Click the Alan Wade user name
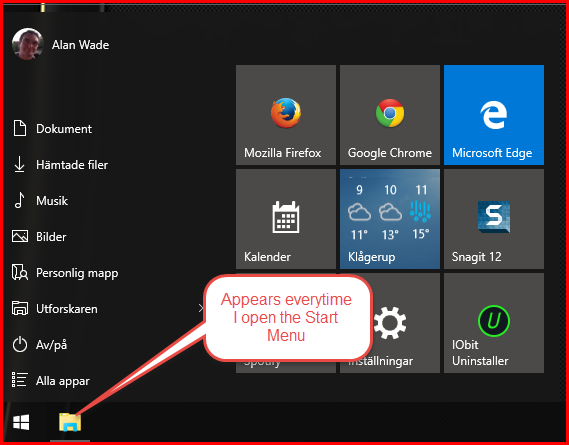The height and width of the screenshot is (445, 569). coord(80,45)
